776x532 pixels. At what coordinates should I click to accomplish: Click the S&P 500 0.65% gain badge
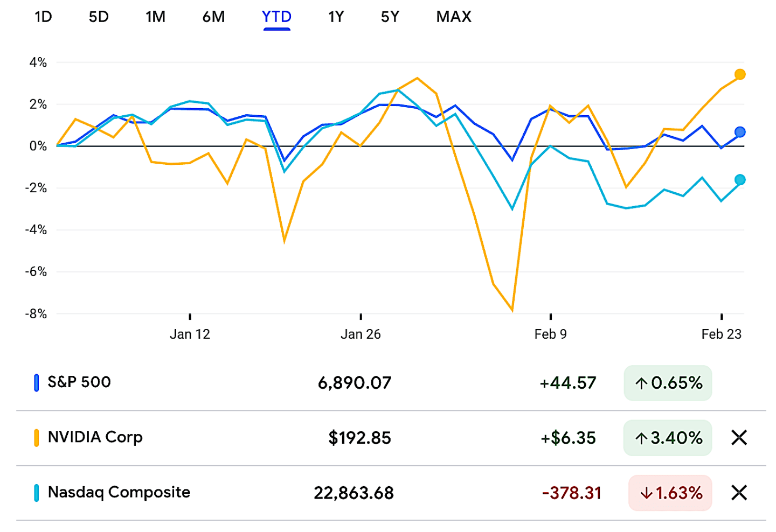[668, 383]
